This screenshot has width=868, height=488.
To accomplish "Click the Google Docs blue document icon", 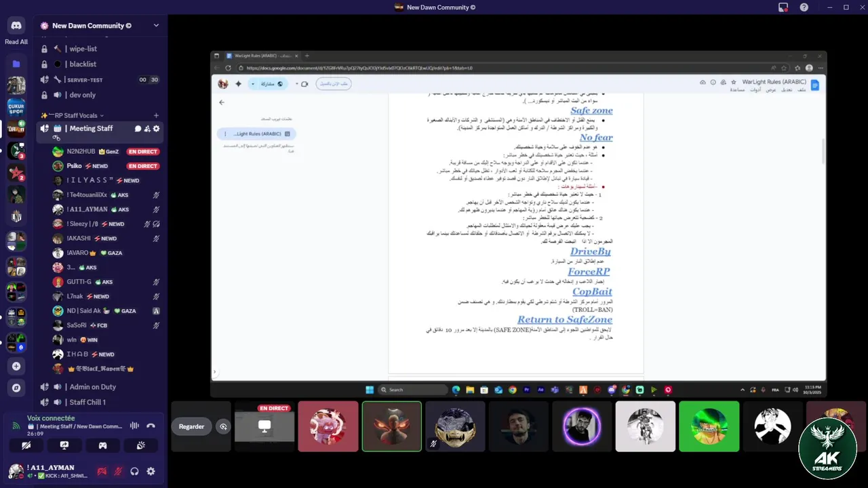I will (x=815, y=85).
